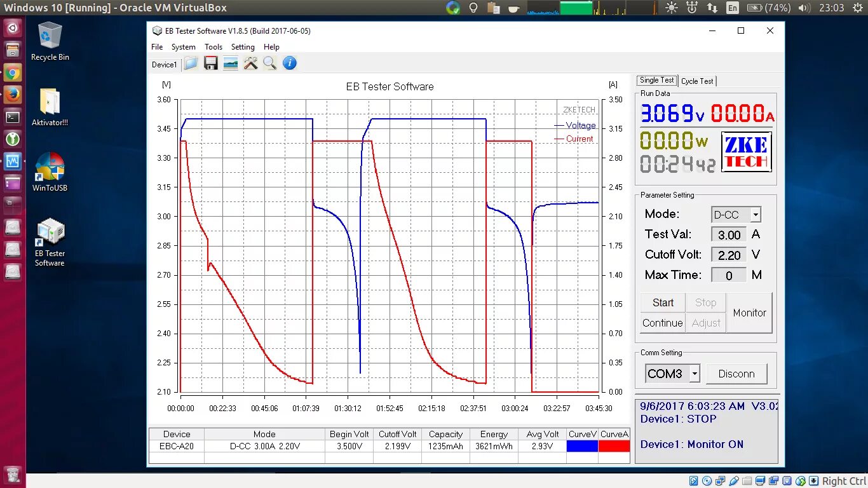Open Firefox from the Ubuntu launcher
The width and height of the screenshot is (868, 488).
tap(13, 95)
